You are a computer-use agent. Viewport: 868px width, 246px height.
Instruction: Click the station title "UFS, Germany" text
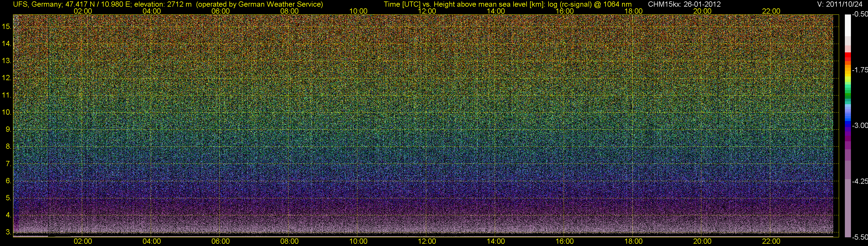[37, 4]
